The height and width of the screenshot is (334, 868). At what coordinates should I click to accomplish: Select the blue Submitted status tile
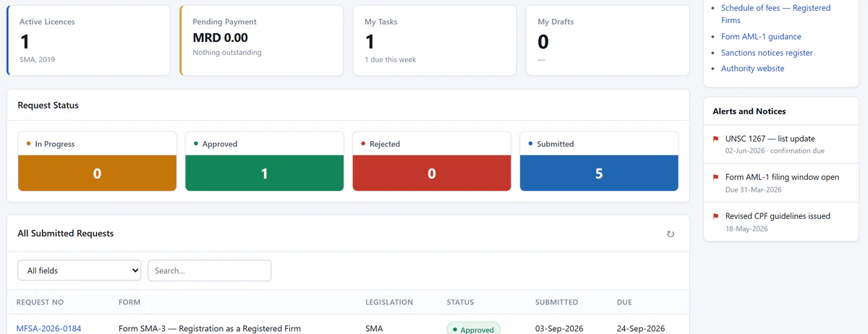click(x=599, y=161)
